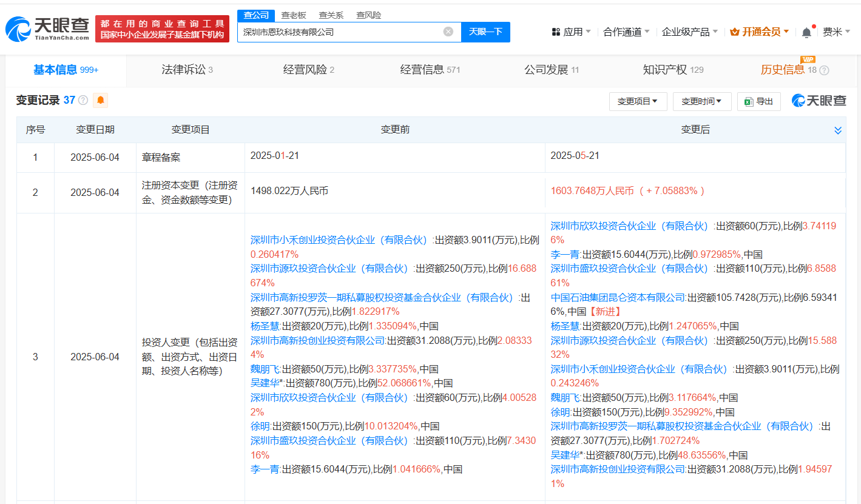Open 中国石油集团昆仑资本有限公司 investor link
The image size is (861, 504).
click(x=618, y=297)
